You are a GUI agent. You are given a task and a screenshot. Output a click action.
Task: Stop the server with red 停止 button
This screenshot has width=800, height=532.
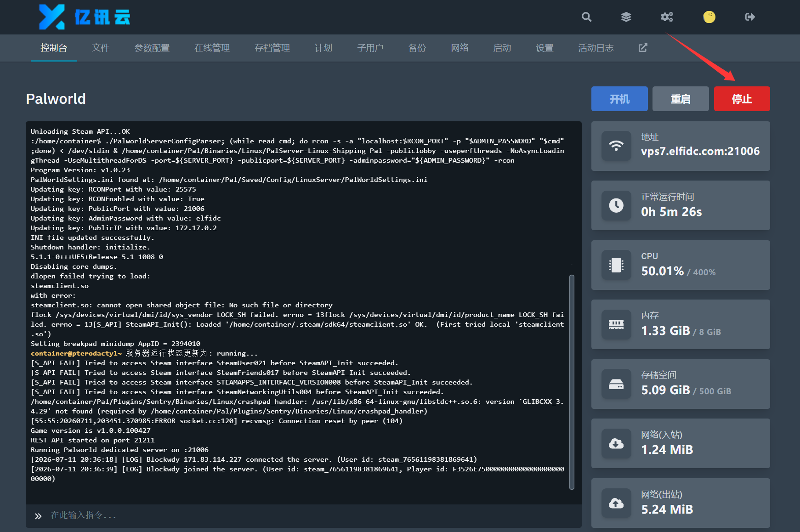(742, 99)
